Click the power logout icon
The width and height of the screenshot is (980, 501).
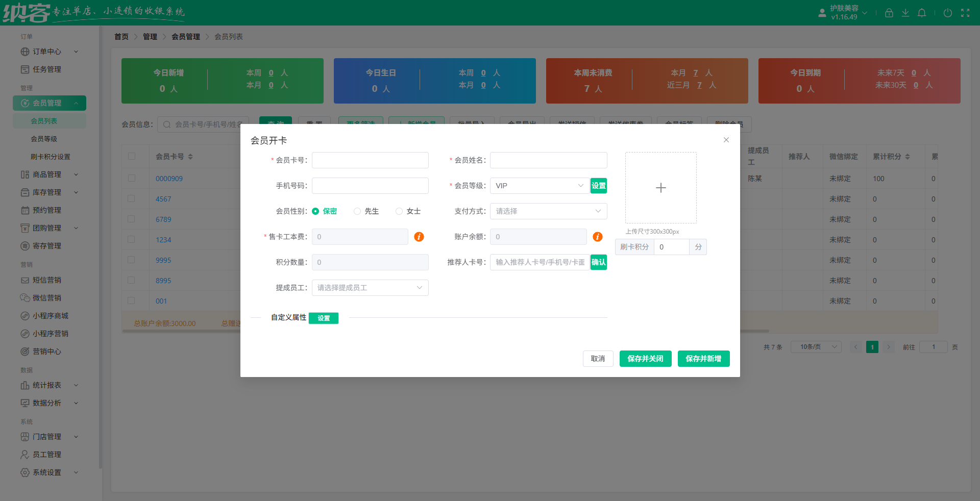tap(947, 13)
